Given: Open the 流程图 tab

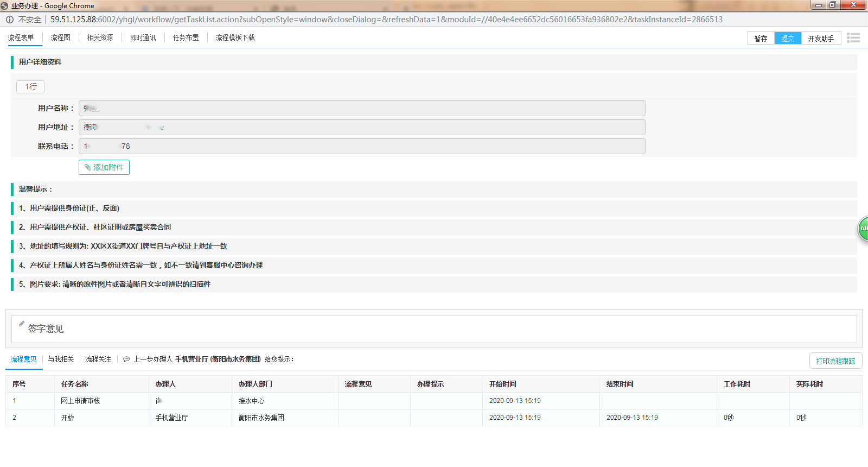Looking at the screenshot, I should tap(60, 37).
